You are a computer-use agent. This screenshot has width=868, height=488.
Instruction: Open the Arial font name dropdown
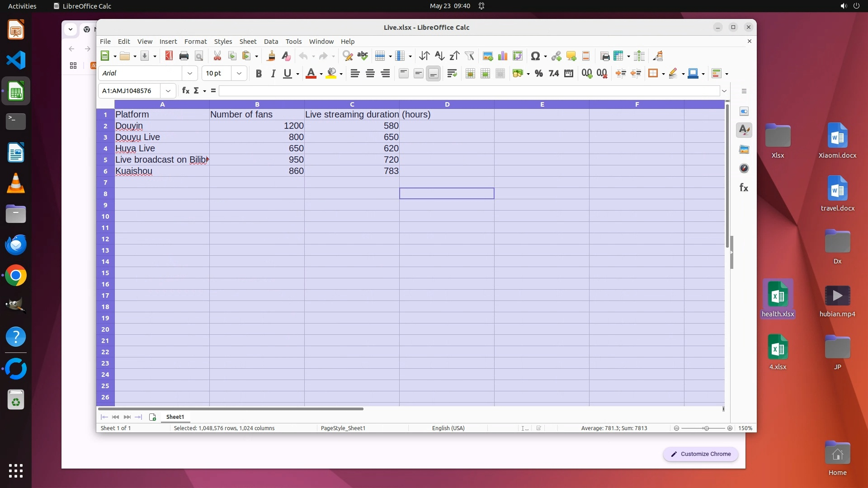[x=190, y=73]
